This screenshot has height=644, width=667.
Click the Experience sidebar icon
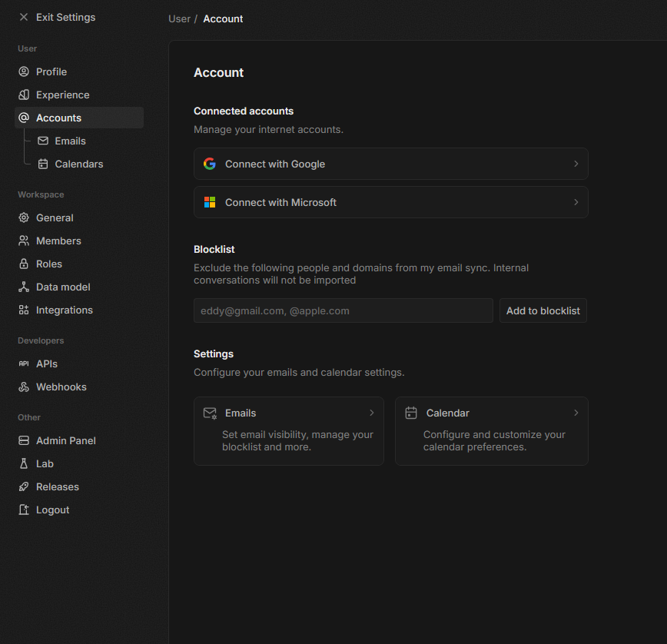(24, 95)
